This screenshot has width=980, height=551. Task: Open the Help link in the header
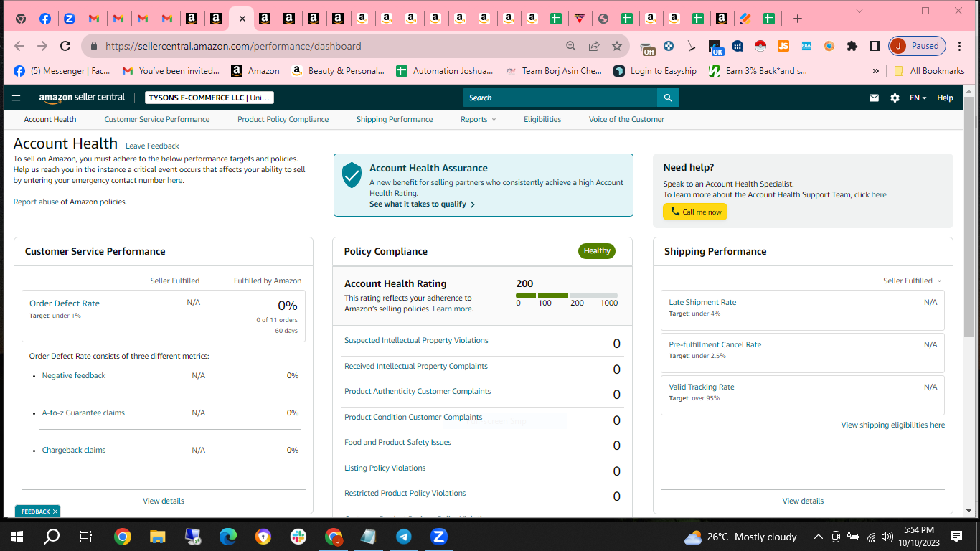945,98
